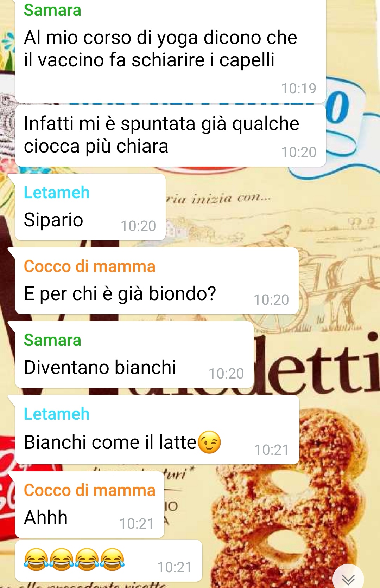The height and width of the screenshot is (588, 380).
Task: Tap Cocco di mamma name above 'E per chi è già biondo?'
Action: [x=90, y=266]
